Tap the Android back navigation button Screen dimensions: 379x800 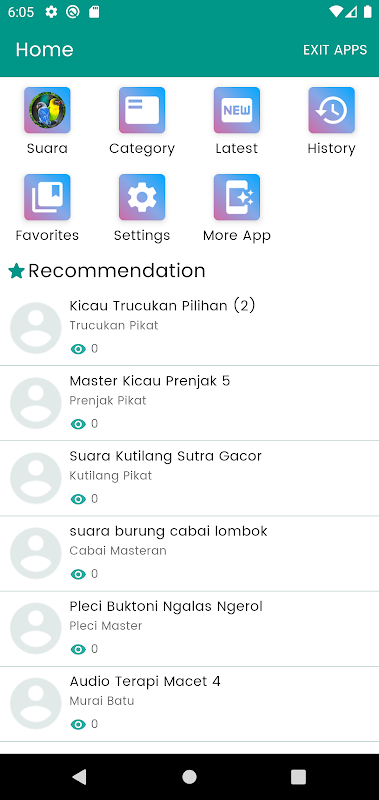79,777
